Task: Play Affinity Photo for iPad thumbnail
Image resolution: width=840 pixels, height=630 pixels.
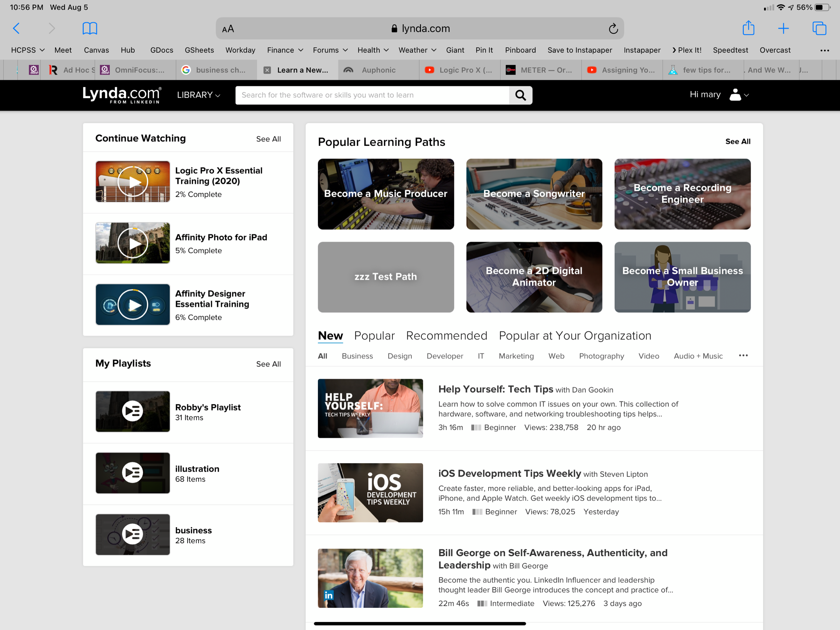Action: pyautogui.click(x=132, y=243)
